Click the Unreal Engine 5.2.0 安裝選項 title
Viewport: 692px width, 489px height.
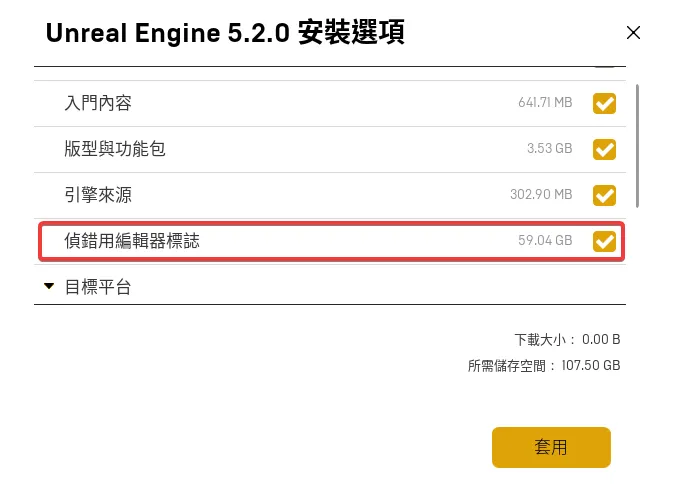[x=225, y=33]
